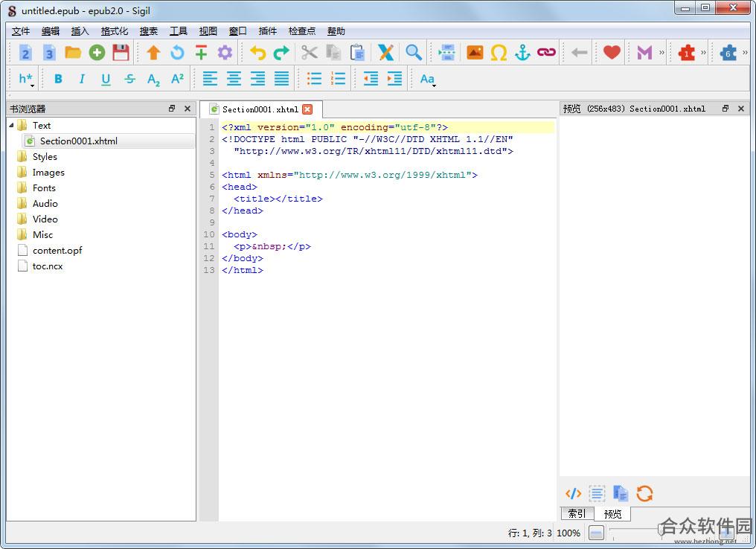Center align text
The image size is (756, 549).
pyautogui.click(x=234, y=79)
